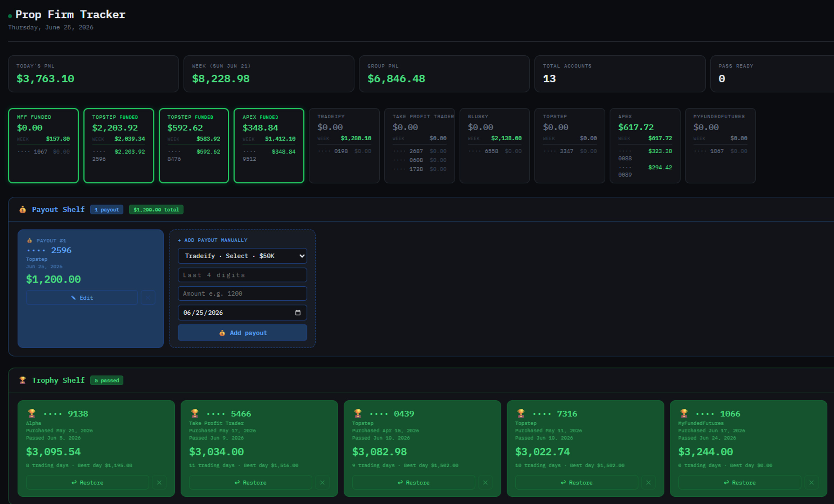Screen dimensions: 834x504
Task: Restore the Take Profit Trader 5466 account
Action: pyautogui.click(x=250, y=482)
